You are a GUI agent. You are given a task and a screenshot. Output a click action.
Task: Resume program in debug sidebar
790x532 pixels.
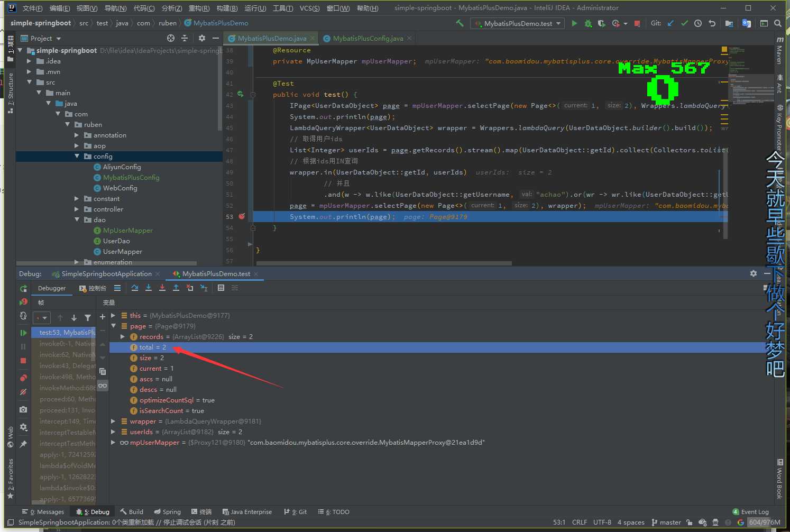pos(23,333)
